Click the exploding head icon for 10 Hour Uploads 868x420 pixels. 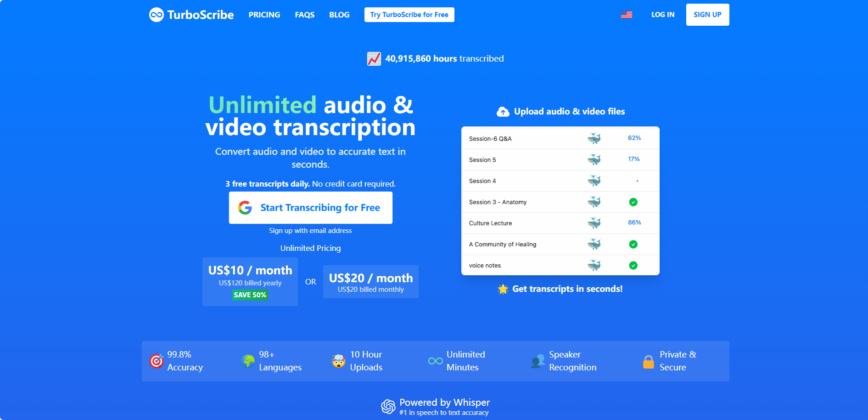coord(339,361)
